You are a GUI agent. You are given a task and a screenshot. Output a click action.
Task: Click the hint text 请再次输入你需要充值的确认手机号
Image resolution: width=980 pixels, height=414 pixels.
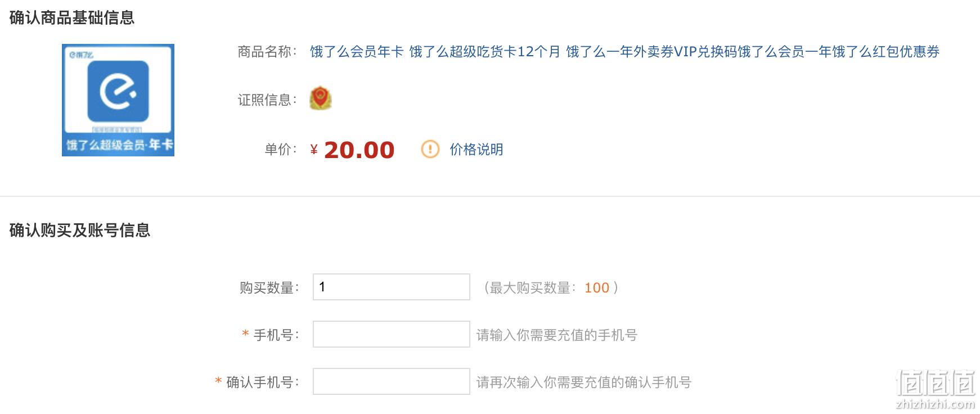point(584,382)
